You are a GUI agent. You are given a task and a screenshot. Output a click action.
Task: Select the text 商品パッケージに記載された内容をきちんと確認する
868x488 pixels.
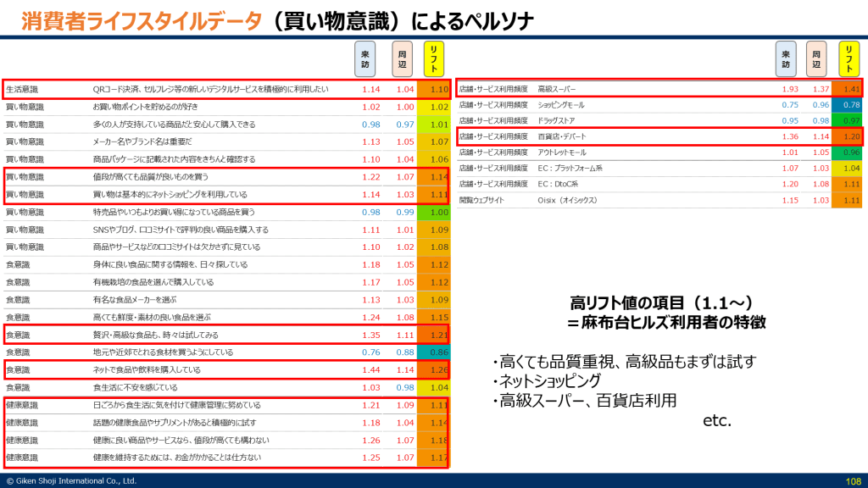click(x=174, y=159)
